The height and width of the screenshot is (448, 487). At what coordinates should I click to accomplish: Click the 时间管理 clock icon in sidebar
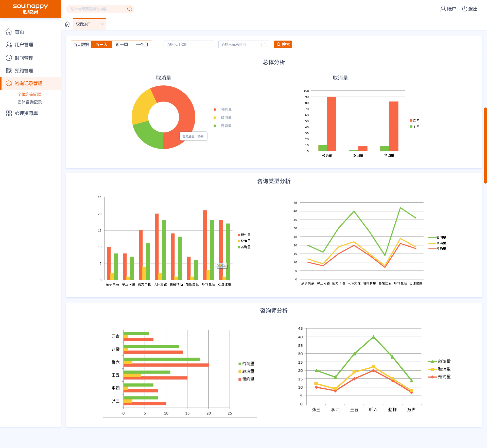pos(9,58)
